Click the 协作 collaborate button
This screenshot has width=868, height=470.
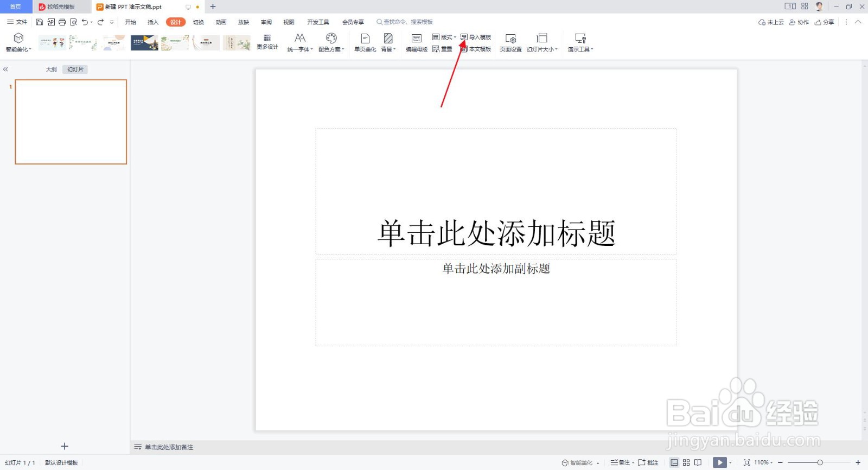(799, 22)
